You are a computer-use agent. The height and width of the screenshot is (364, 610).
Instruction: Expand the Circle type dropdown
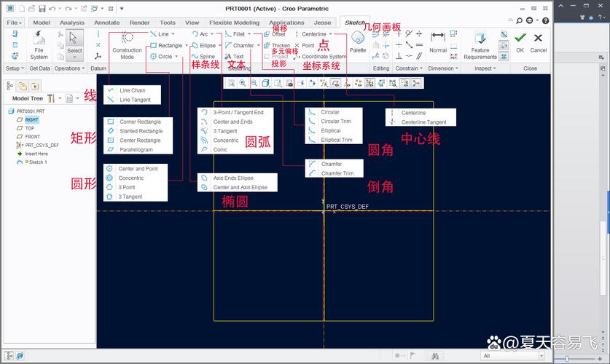(176, 56)
